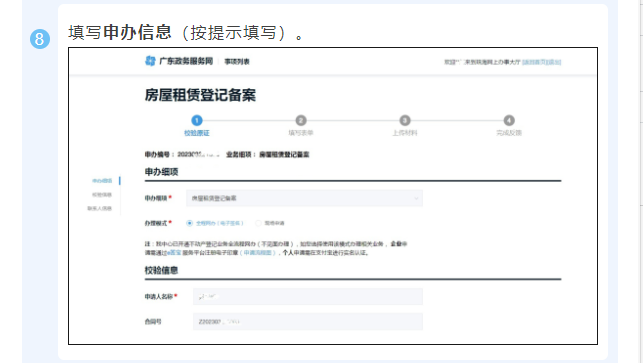The width and height of the screenshot is (643, 363).
Task: Choose the second 办理模式 radio option
Action: point(258,223)
